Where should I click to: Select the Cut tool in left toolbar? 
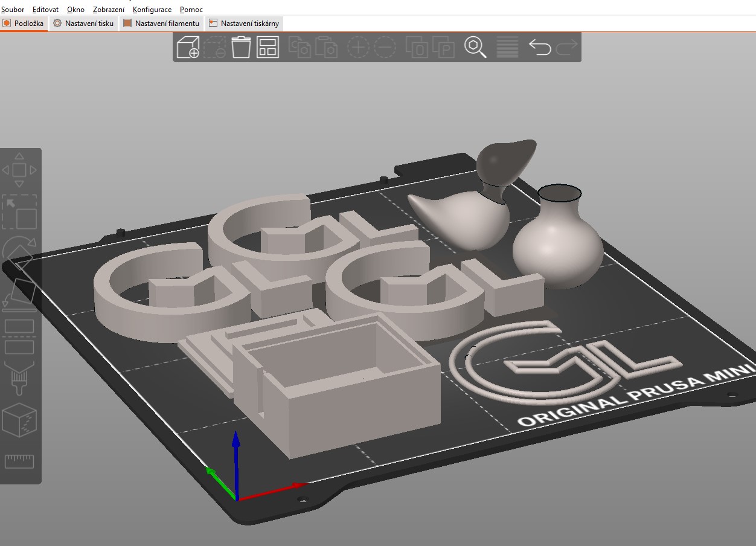pos(19,337)
